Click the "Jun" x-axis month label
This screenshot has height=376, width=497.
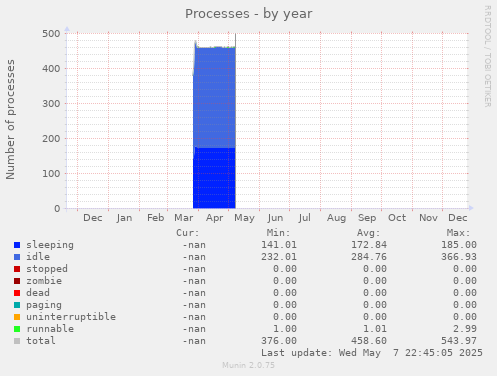pyautogui.click(x=275, y=218)
